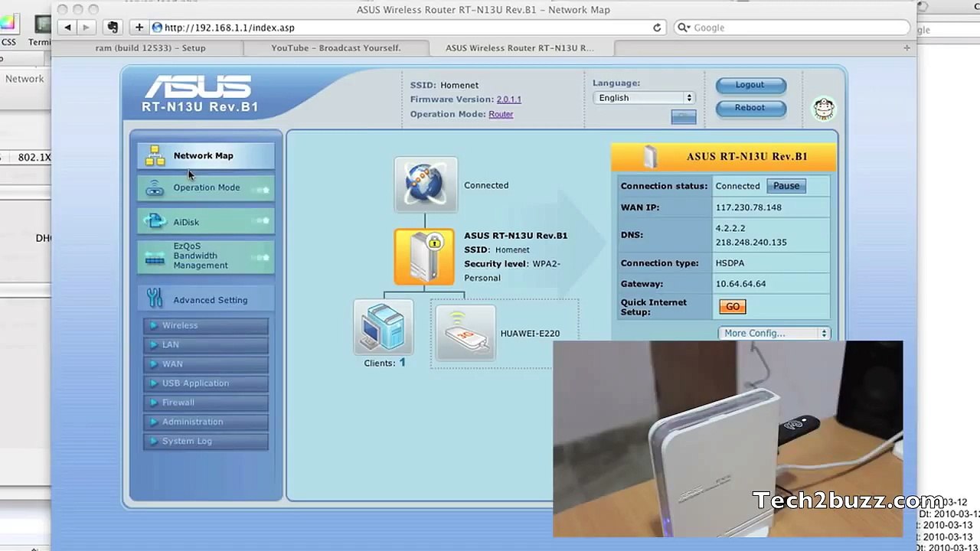Click the monkey mascot icon in header
Image resolution: width=980 pixels, height=551 pixels.
824,109
